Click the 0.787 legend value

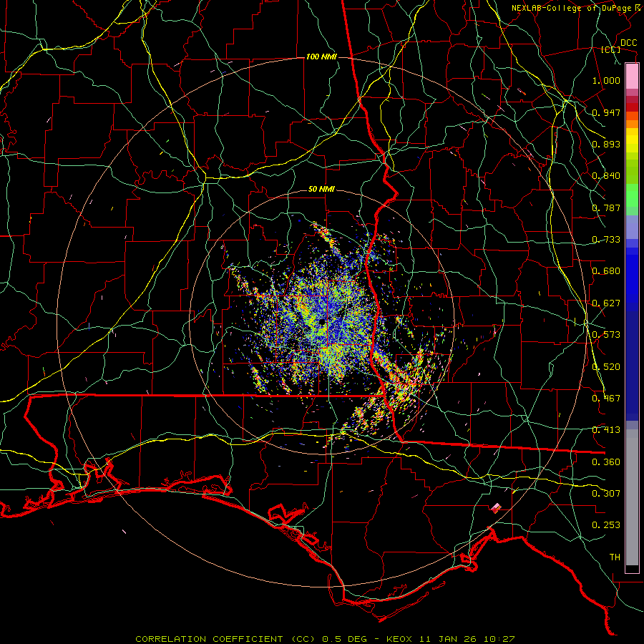click(x=606, y=208)
